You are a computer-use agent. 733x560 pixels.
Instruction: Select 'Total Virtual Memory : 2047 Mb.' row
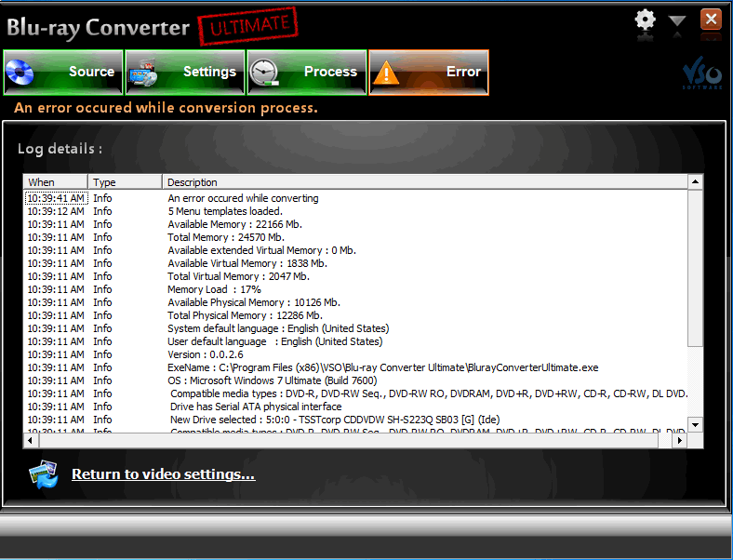(355, 276)
